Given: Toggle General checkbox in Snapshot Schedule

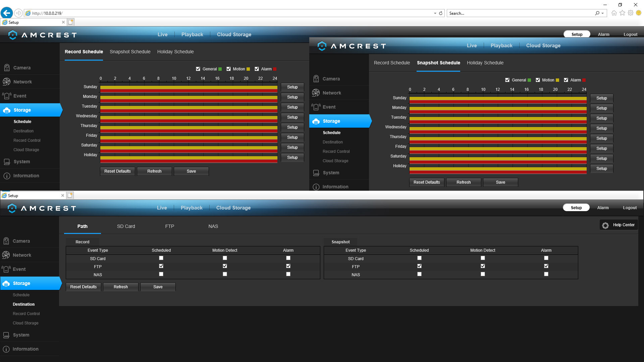Looking at the screenshot, I should pos(507,80).
